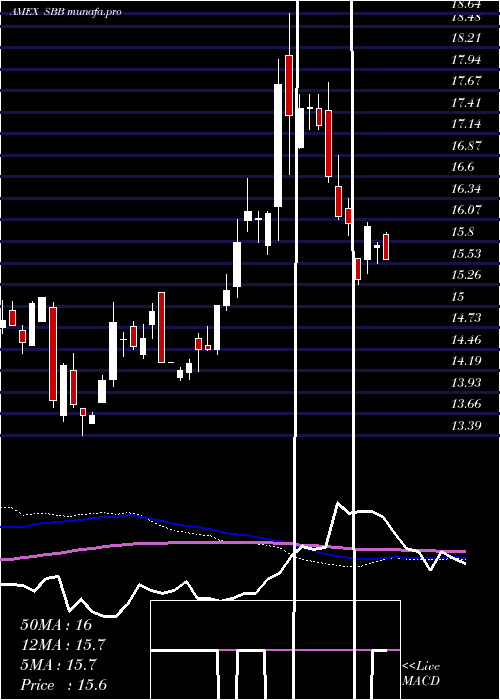Select the 13.66 price axis label
Viewport: 500px width, 700px height.
coord(467,404)
